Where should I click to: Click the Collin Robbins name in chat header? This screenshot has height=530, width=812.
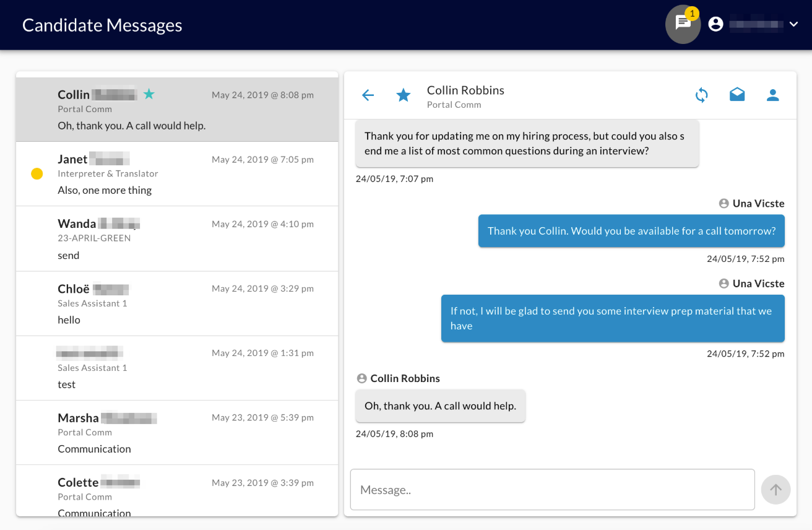[465, 90]
